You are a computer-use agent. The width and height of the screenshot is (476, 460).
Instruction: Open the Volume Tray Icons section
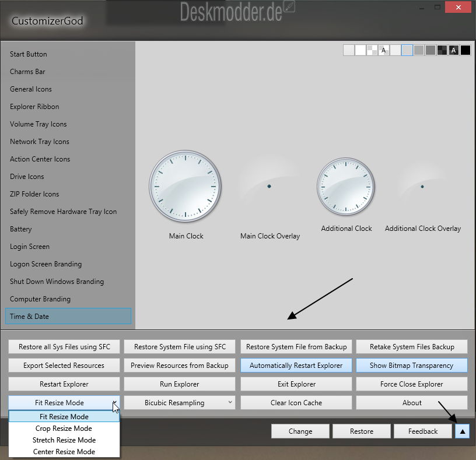38,124
